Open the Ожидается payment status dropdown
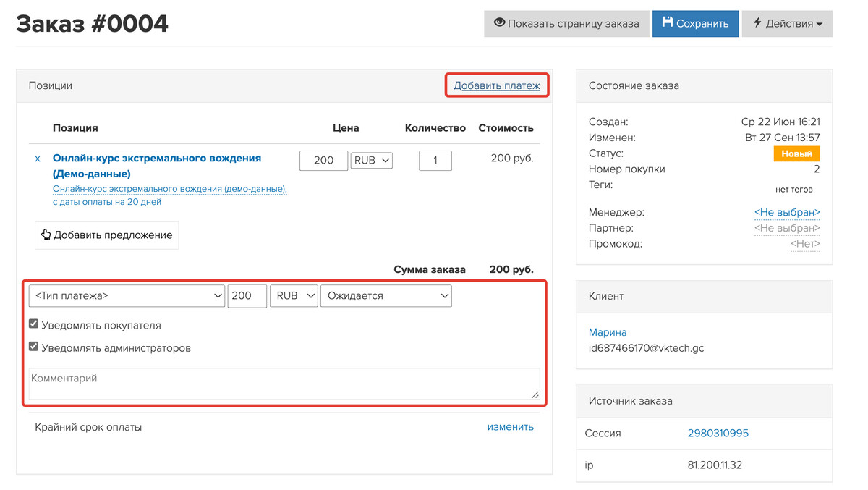Screen dimensions: 868x490 tap(386, 295)
